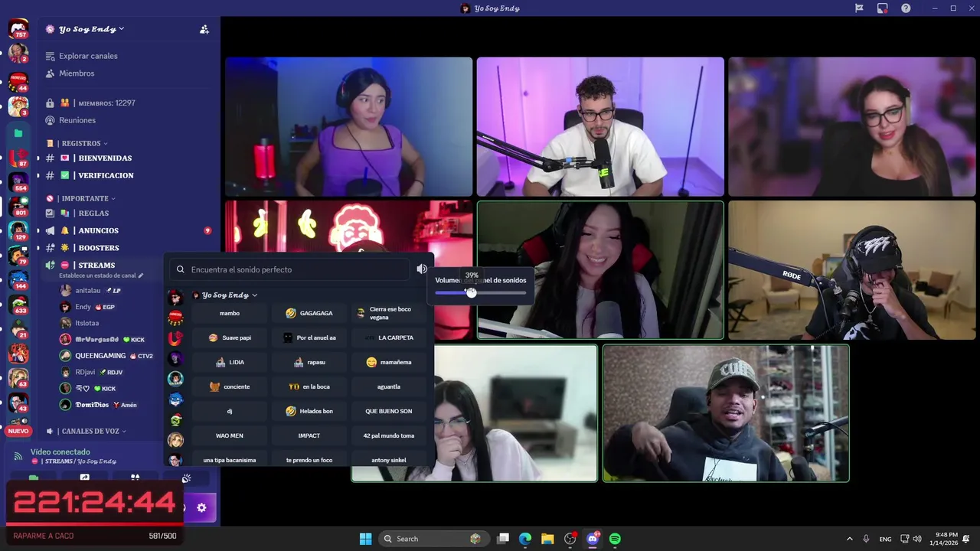
Task: Select the white-shirt man video tile
Action: point(600,127)
